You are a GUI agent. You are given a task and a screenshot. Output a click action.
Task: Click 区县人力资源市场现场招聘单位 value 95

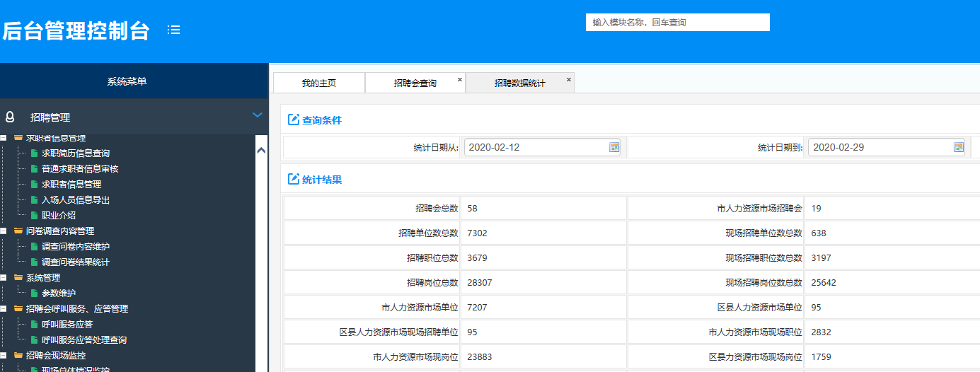[473, 332]
